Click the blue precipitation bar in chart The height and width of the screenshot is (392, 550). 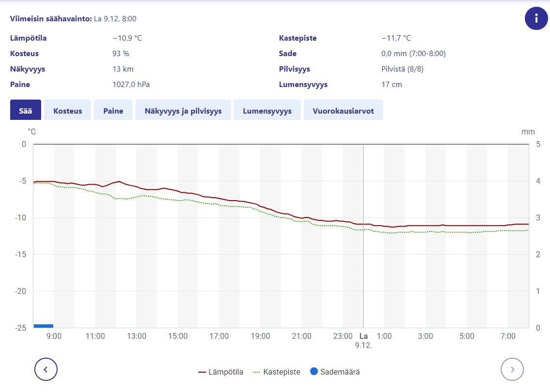43,326
